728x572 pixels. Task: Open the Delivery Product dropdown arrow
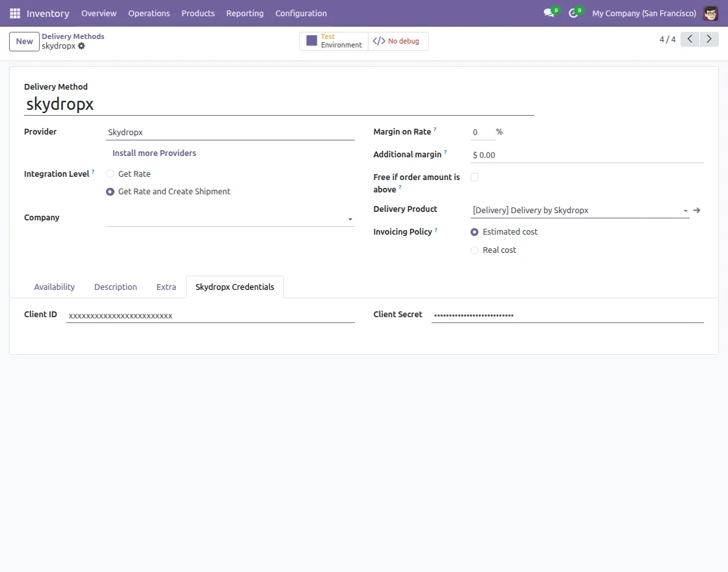click(x=685, y=210)
